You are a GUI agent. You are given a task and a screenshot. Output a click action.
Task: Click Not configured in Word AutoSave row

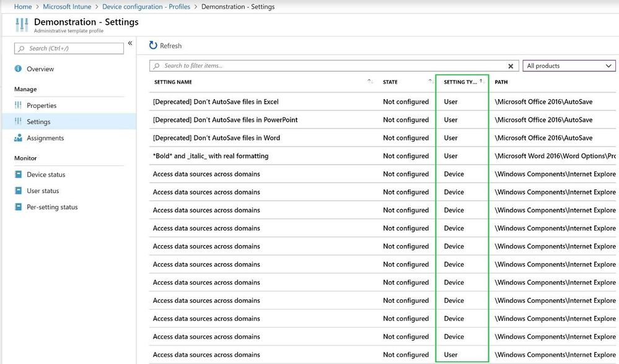coord(406,138)
